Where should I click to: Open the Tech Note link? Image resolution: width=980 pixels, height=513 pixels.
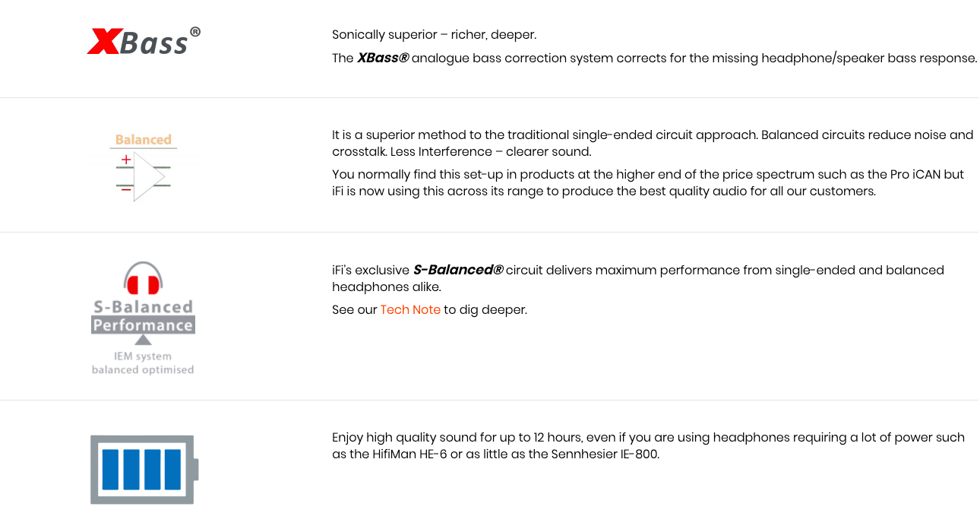tap(410, 310)
